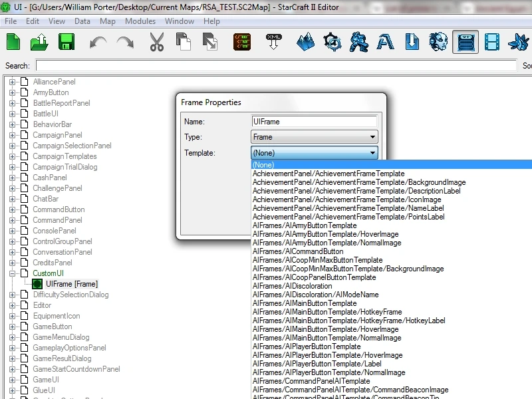Choose AIFrames/AICommandButton option
Screen dimensions: 532x399
point(298,251)
